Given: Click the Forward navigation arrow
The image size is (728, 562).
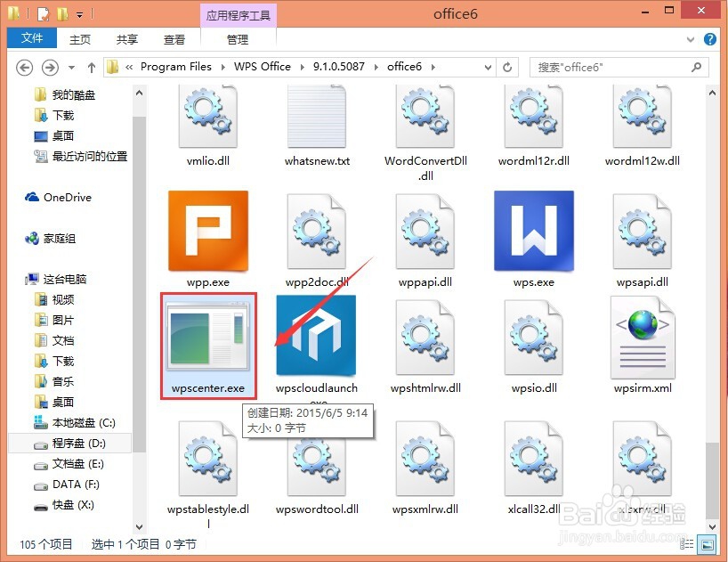Looking at the screenshot, I should 50,68.
